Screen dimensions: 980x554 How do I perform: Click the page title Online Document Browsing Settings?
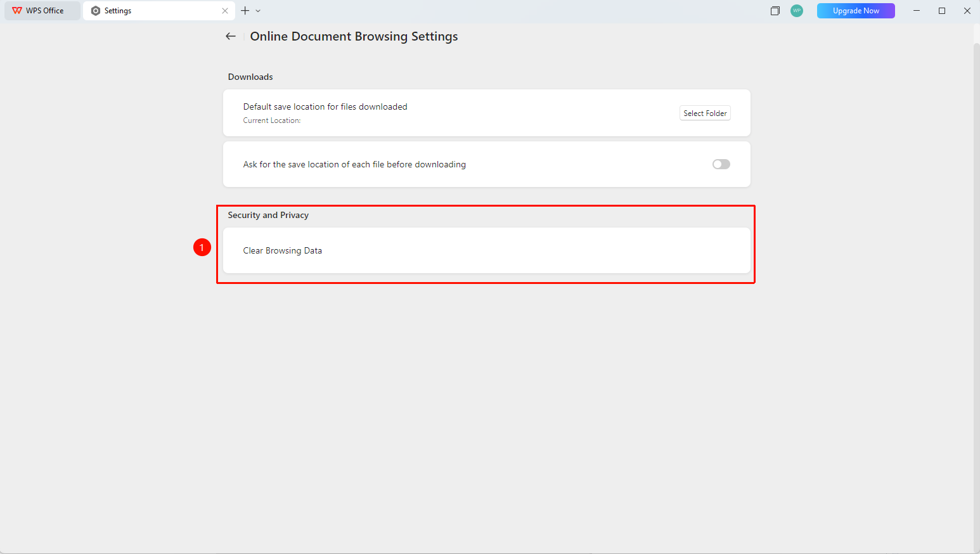pos(354,36)
